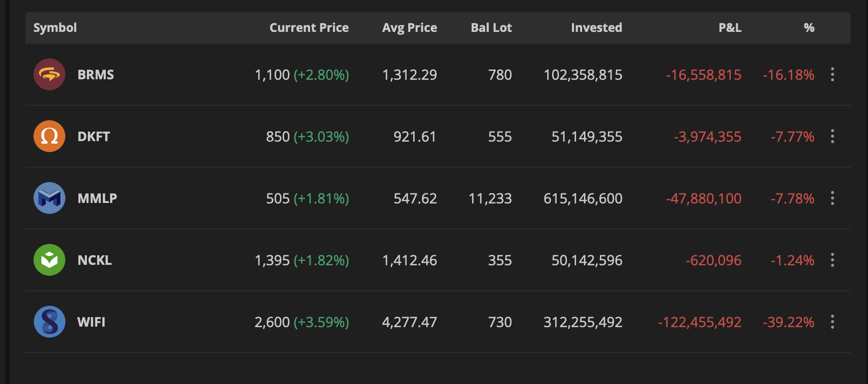Click the green NCKL logo icon
This screenshot has width=868, height=384.
(49, 260)
